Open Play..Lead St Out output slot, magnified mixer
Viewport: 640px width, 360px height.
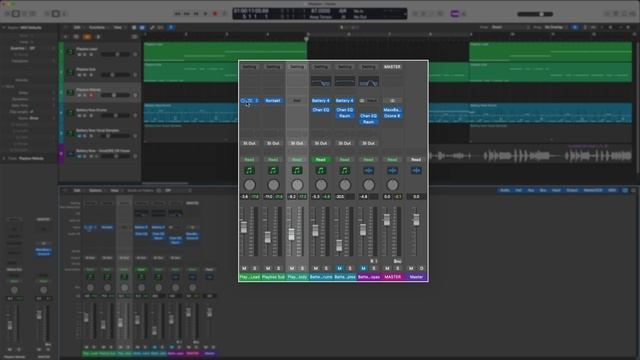pos(249,143)
